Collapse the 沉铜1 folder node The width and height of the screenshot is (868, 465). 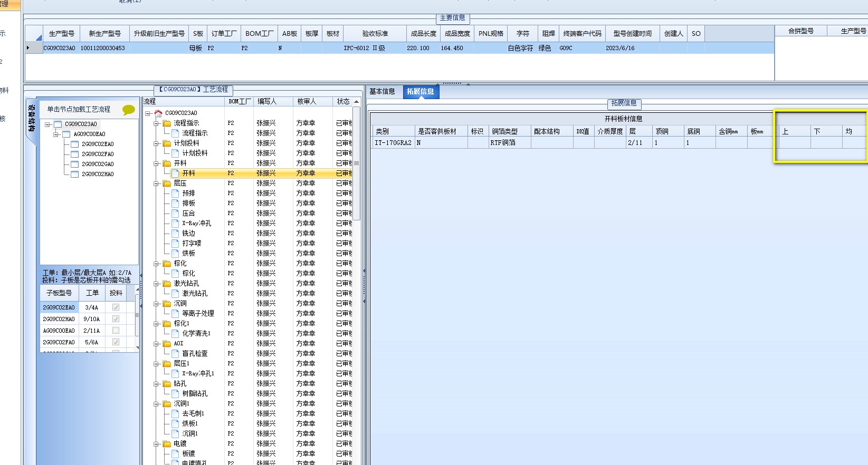point(156,404)
